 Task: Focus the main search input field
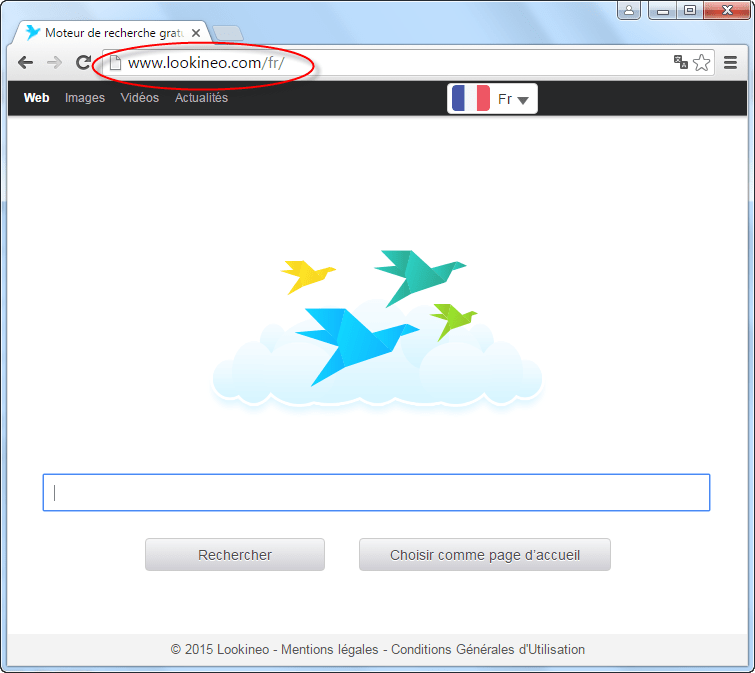(377, 492)
